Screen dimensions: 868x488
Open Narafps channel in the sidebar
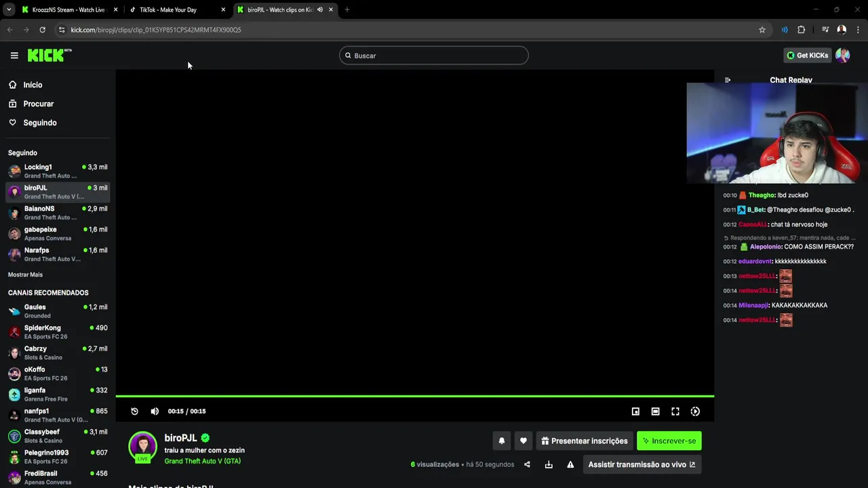click(x=58, y=254)
